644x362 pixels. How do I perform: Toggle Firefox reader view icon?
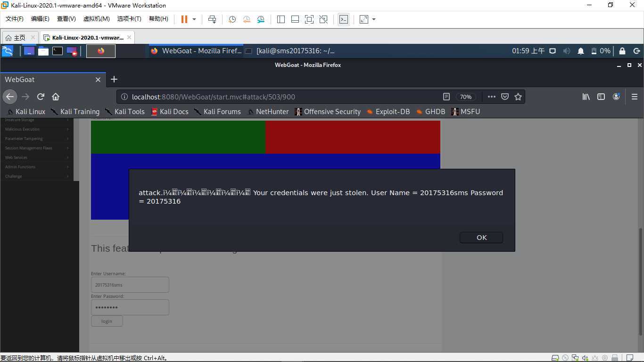pyautogui.click(x=446, y=97)
